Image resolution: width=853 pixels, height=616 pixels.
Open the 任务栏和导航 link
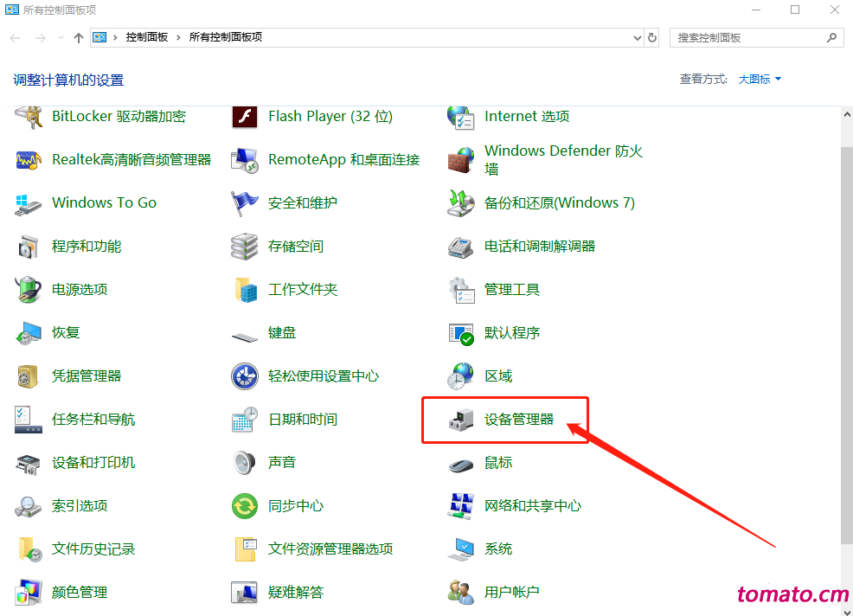pyautogui.click(x=93, y=420)
